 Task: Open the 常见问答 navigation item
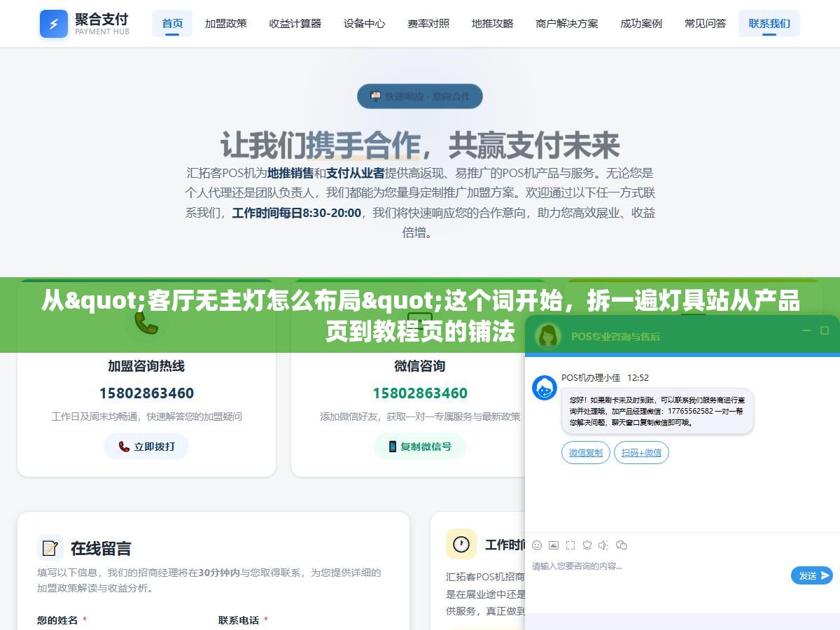click(x=705, y=23)
